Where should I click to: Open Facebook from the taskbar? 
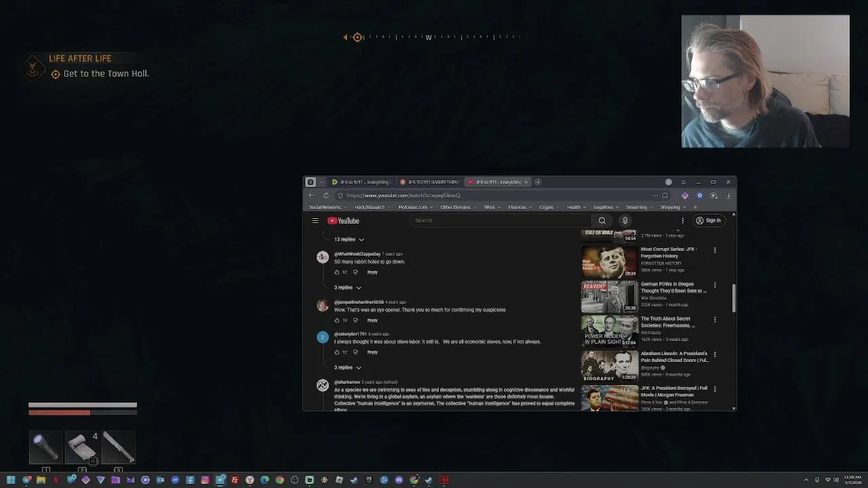pyautogui.click(x=190, y=480)
